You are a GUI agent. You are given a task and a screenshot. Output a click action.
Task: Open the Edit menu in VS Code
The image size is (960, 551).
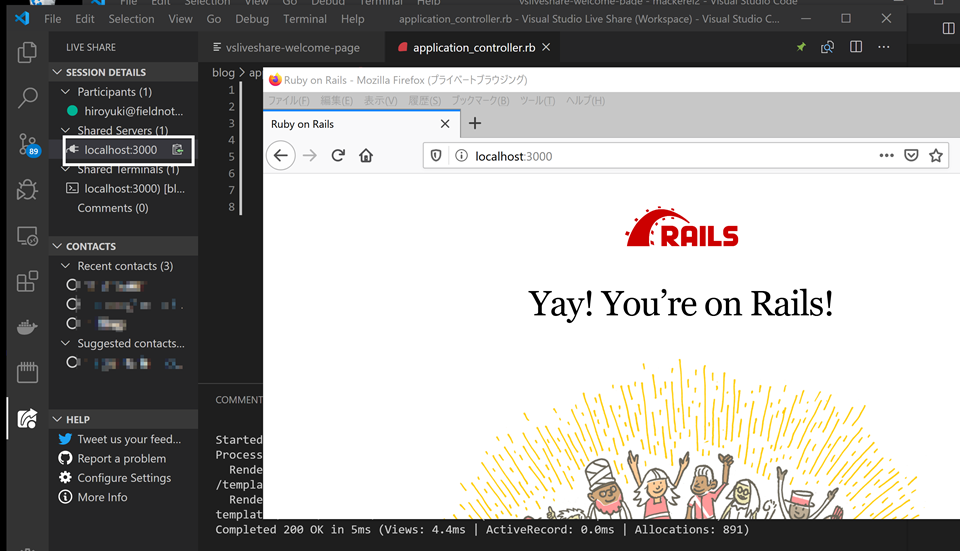tap(84, 19)
